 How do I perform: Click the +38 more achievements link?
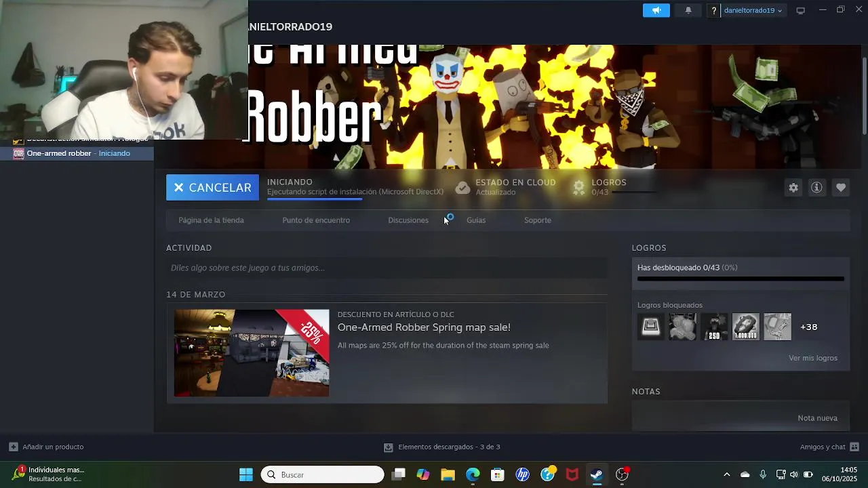click(809, 327)
